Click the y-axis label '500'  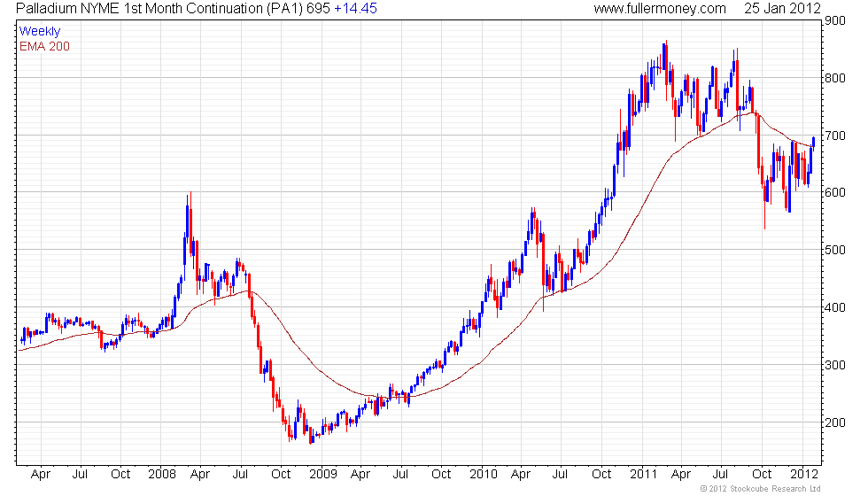point(834,250)
